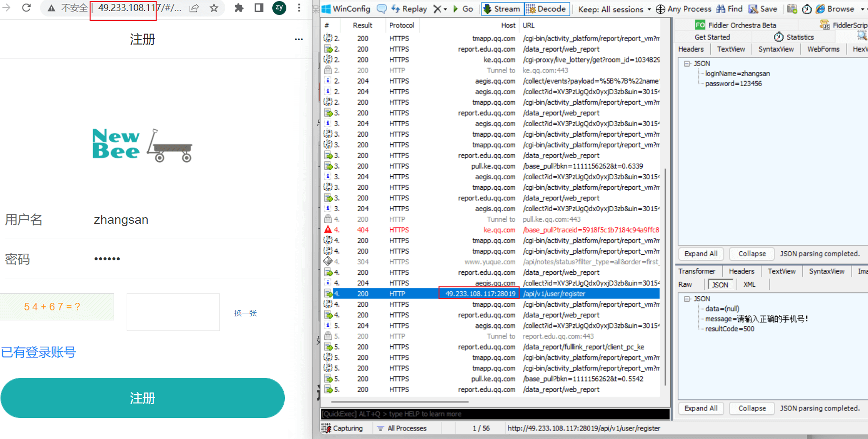Select response Raw tab
Viewport: 868px width, 439px height.
[x=685, y=284]
